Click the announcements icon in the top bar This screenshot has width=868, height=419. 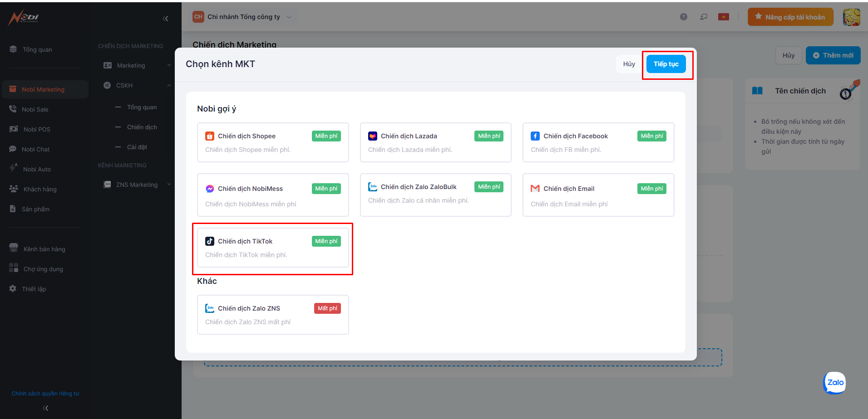click(704, 17)
